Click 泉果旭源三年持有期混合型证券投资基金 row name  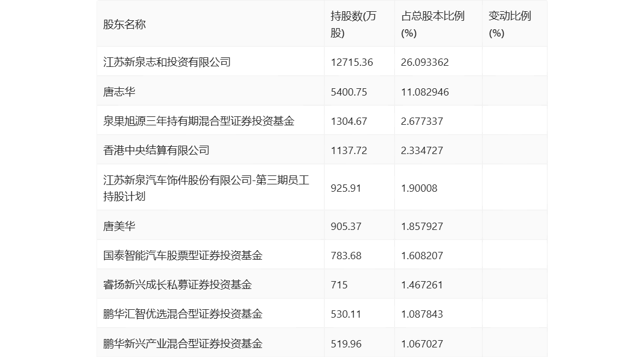point(199,121)
